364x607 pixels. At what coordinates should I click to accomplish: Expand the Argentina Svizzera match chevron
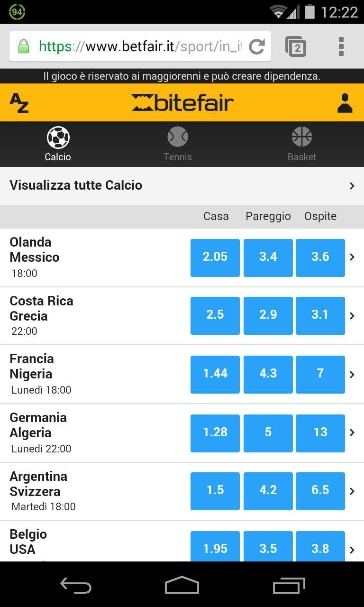352,491
